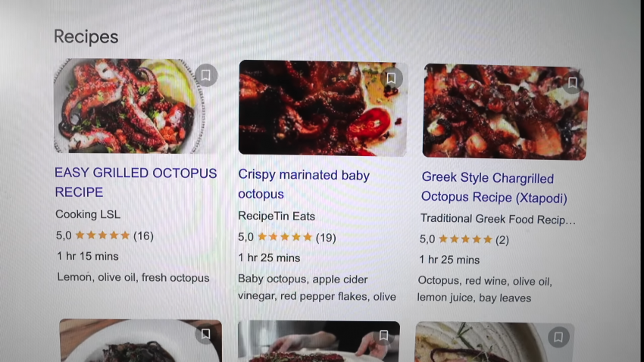Image resolution: width=644 pixels, height=362 pixels.
Task: Open Greek Style Chargrilled Octopus Recipe link
Action: 494,188
